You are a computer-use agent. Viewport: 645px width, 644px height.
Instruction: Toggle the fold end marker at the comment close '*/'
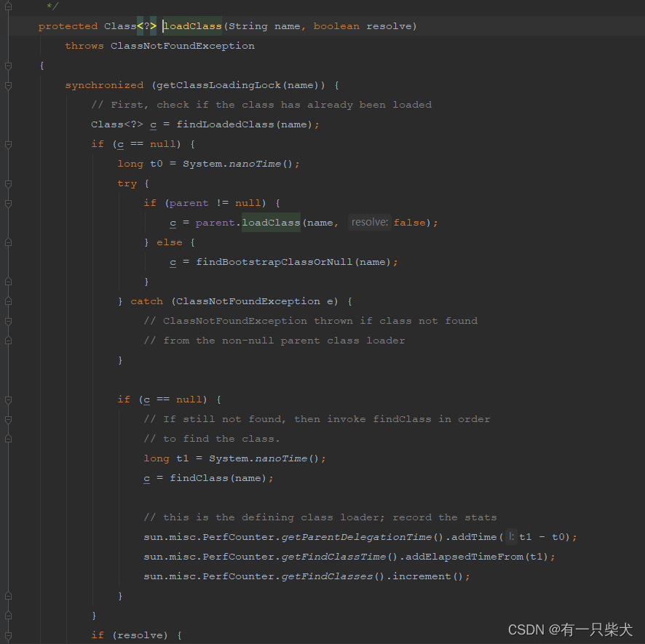[8, 7]
